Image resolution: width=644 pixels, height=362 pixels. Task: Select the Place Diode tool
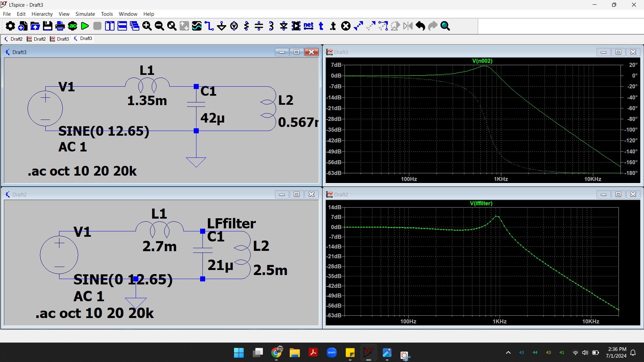(x=284, y=26)
